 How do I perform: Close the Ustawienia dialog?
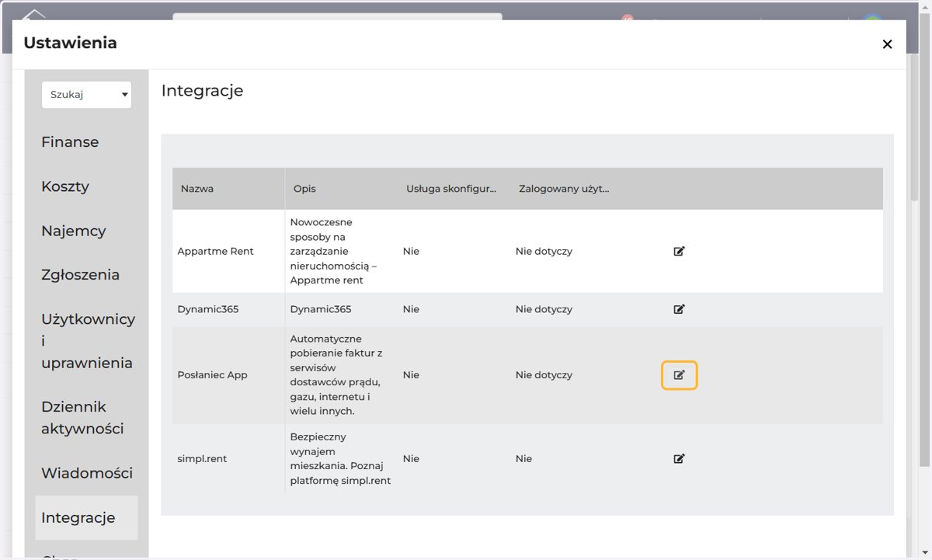887,44
